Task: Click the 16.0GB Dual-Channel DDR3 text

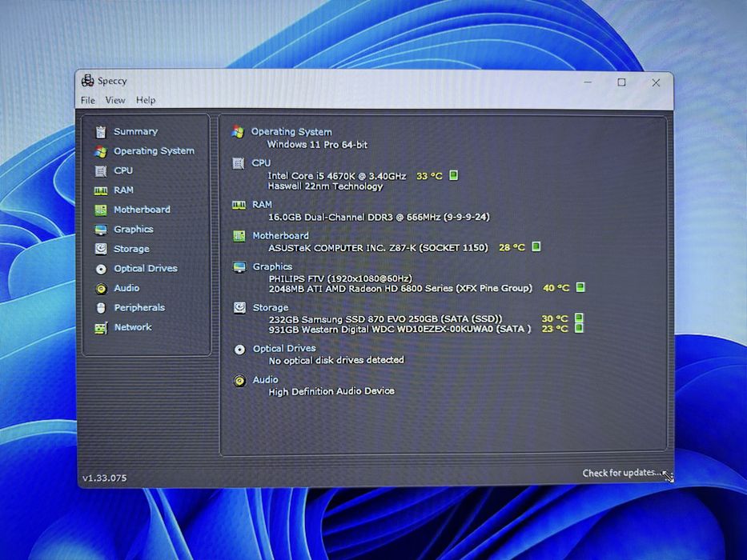Action: click(x=379, y=217)
